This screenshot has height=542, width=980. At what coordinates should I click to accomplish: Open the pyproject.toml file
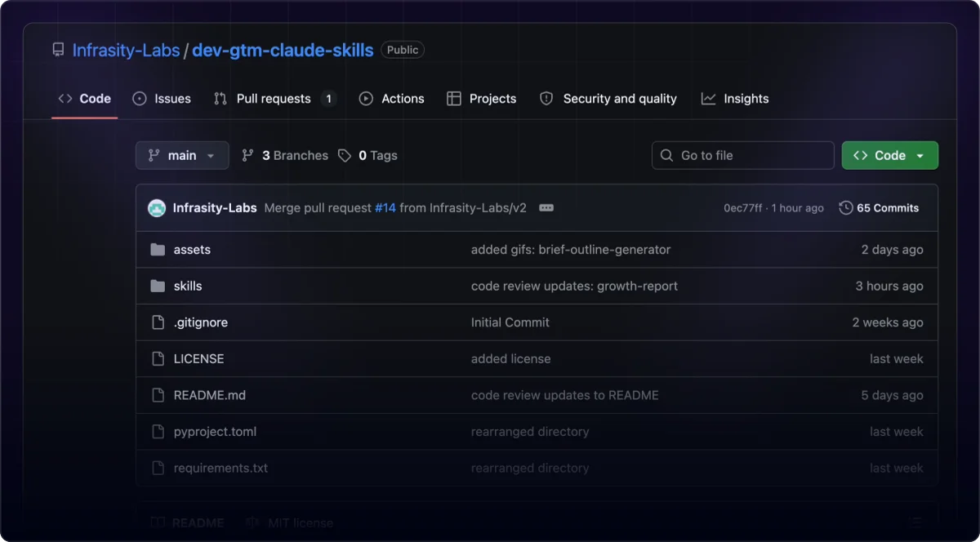click(x=215, y=431)
